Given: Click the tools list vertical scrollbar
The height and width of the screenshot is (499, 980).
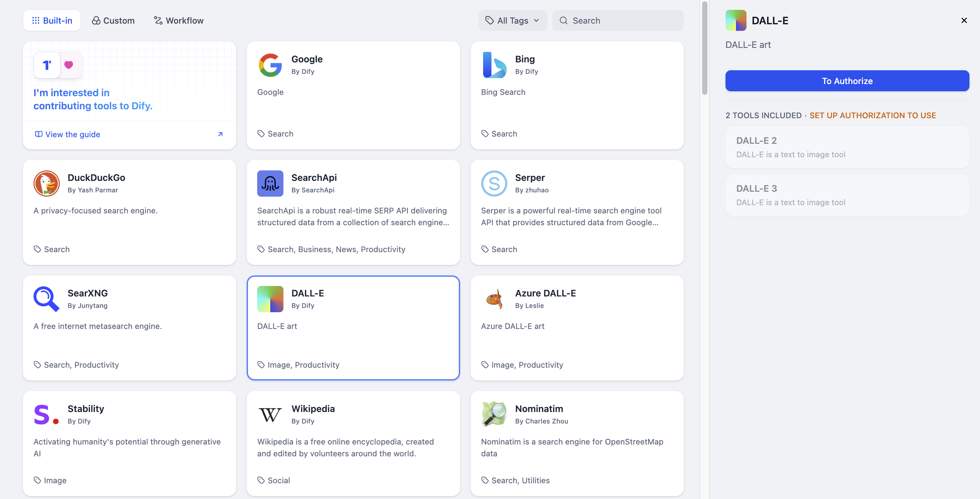Looking at the screenshot, I should coord(704,48).
